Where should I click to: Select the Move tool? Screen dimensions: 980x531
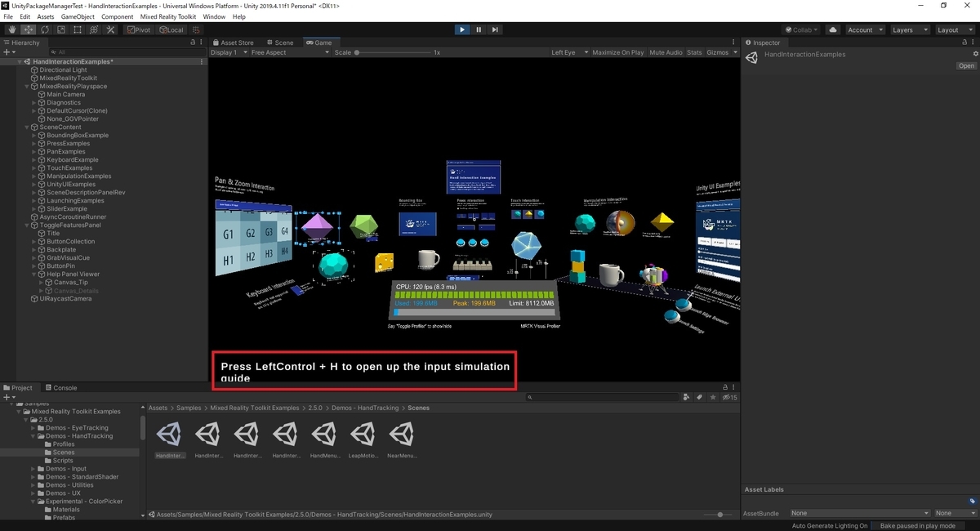[28, 29]
